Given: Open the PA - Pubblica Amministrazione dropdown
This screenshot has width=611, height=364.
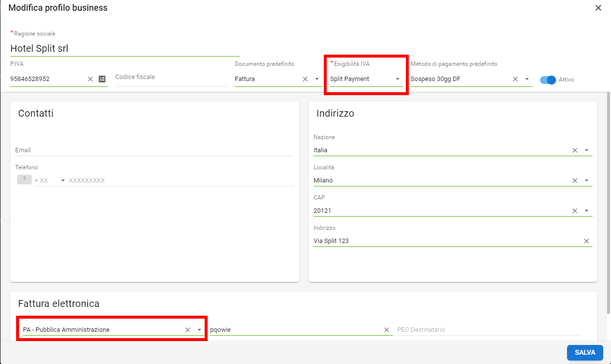Looking at the screenshot, I should pyautogui.click(x=199, y=330).
